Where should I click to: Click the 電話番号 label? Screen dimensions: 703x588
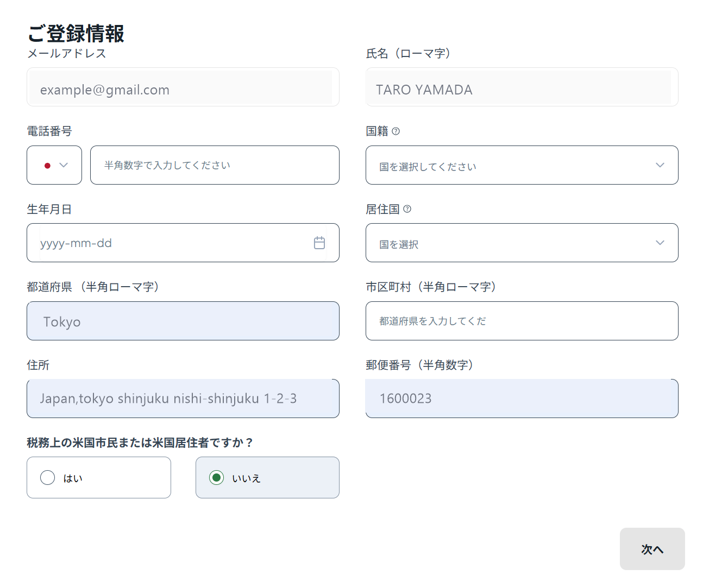(x=49, y=131)
